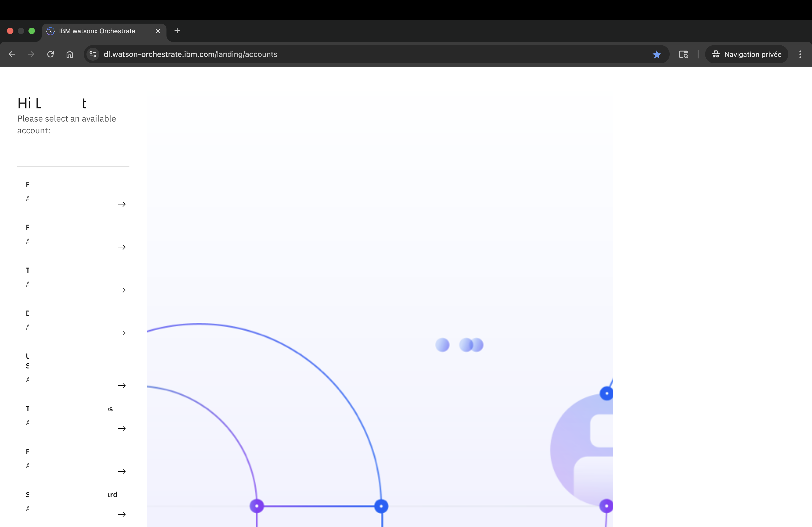Open site information icon in address bar
The height and width of the screenshot is (527, 812).
click(93, 54)
